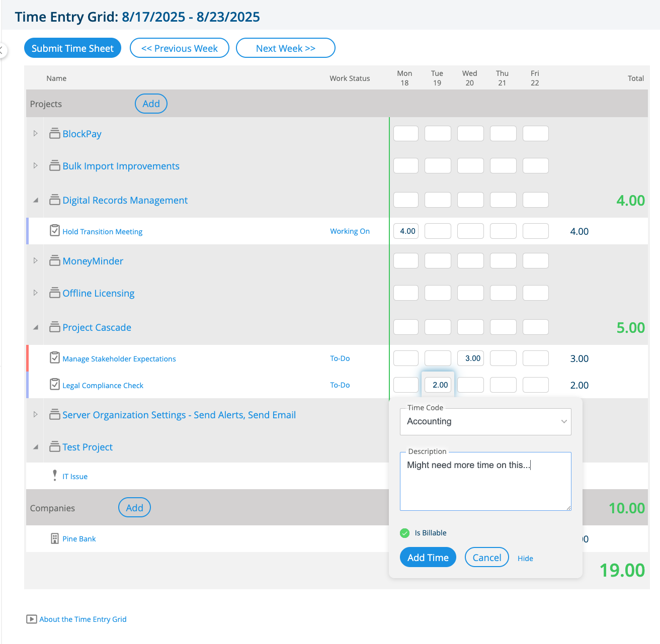Open the Next Week view
The image size is (660, 644).
coord(285,48)
